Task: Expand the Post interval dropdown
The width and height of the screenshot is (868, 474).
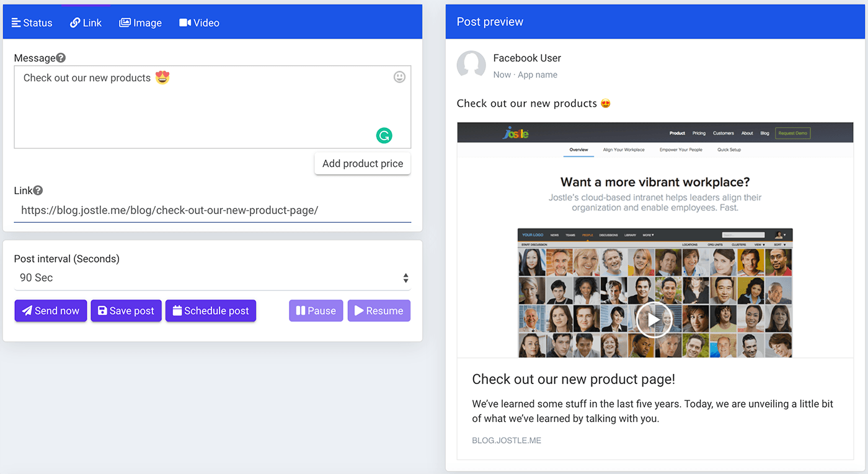Action: 212,278
